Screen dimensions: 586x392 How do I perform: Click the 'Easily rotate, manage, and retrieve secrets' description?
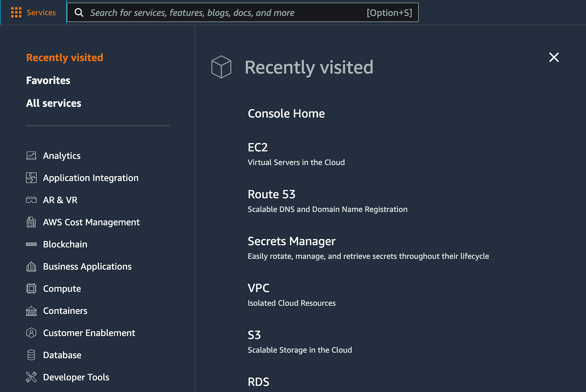[x=368, y=256]
